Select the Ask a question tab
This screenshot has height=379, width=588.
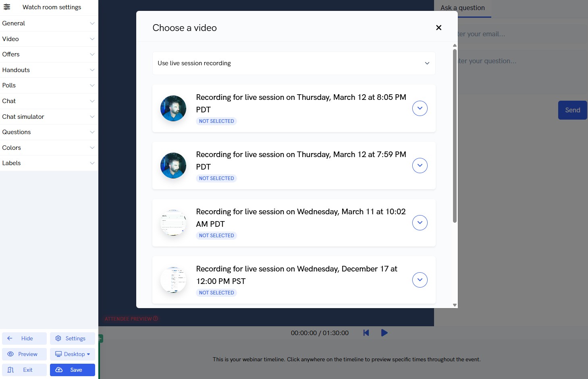point(463,7)
